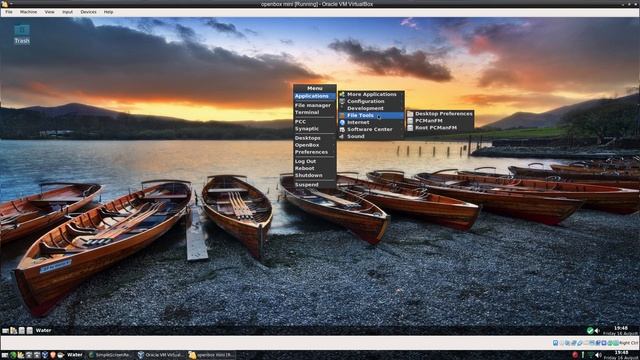Click the green globe icon in host taskbar
The height and width of the screenshot is (360, 640).
coord(13,355)
